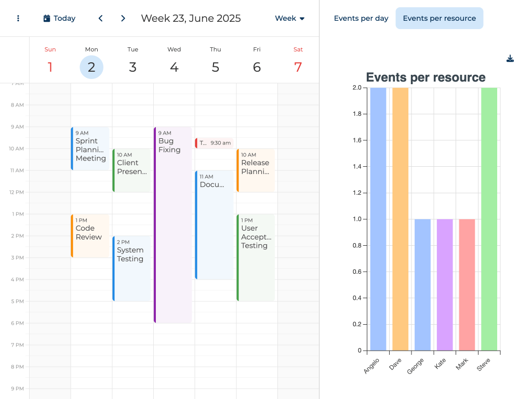Open the three-dot options menu
Screen dimensions: 532x399
tap(18, 18)
